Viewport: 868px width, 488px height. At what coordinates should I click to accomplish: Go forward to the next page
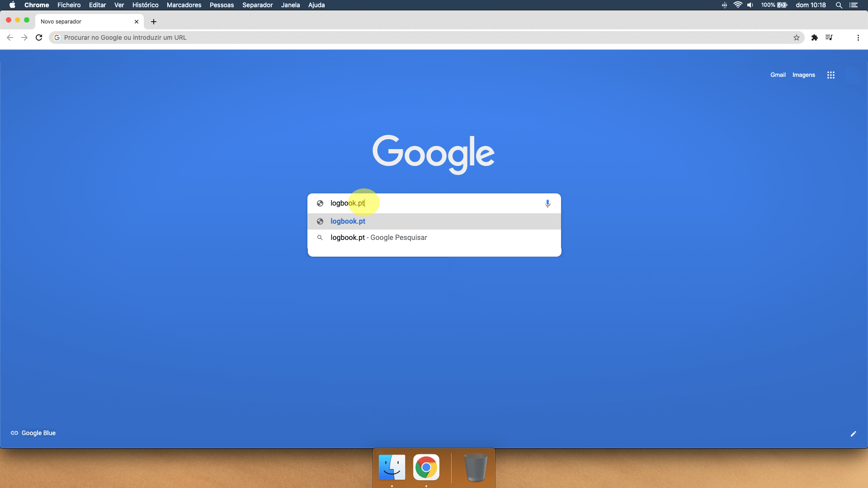pyautogui.click(x=24, y=38)
